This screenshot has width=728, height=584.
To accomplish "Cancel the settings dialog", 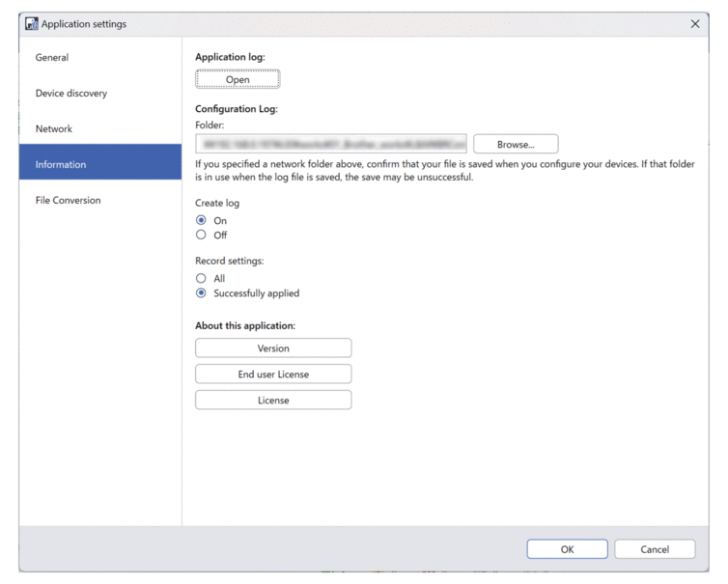I will pos(655,549).
